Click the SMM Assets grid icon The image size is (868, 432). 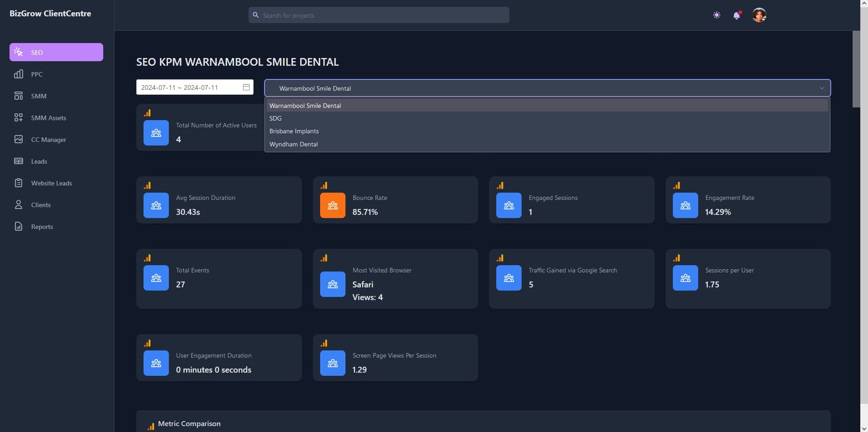[x=19, y=117]
